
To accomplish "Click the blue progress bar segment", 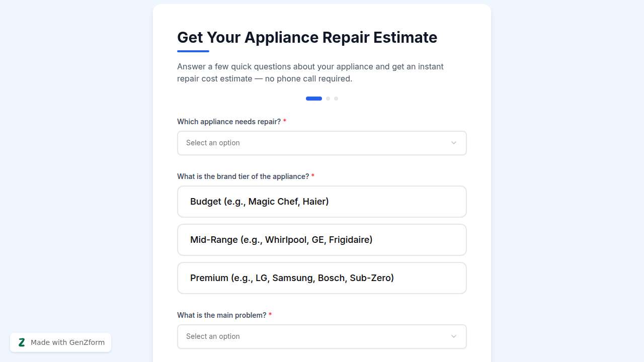I will (x=313, y=99).
